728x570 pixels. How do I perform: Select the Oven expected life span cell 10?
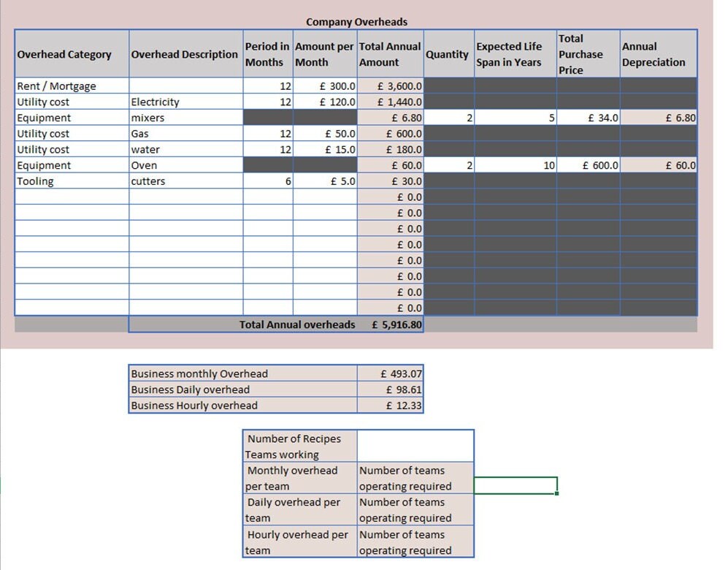click(516, 165)
